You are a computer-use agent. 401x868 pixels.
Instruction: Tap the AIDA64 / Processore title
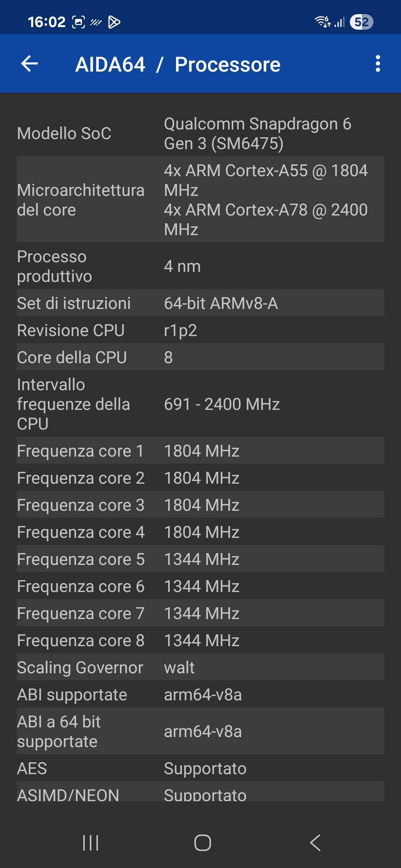tap(178, 65)
